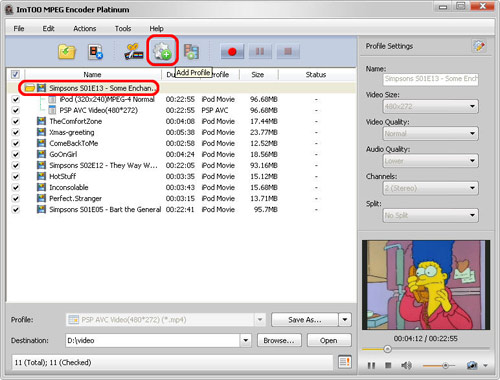Stop the preview playback

(388, 365)
